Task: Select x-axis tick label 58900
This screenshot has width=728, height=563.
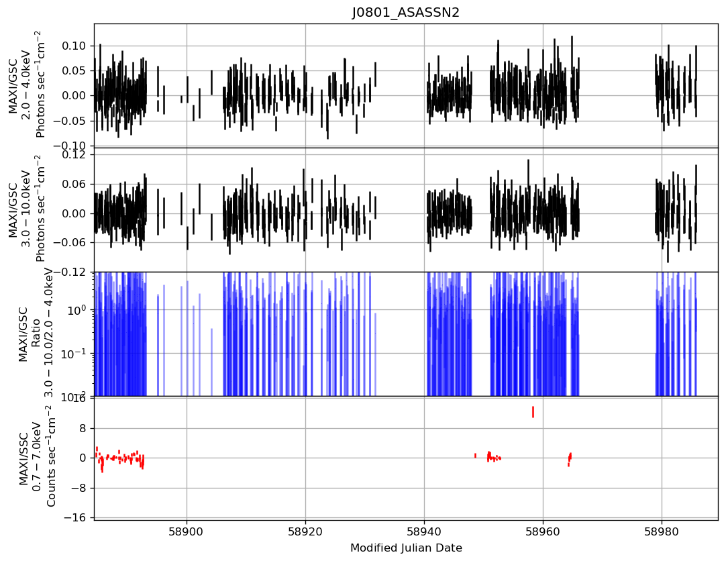Action: pos(187,531)
